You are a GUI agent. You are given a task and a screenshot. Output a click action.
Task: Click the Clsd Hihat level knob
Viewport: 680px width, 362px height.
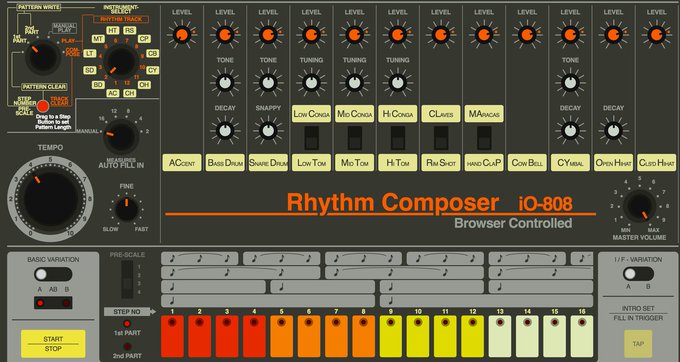[656, 35]
